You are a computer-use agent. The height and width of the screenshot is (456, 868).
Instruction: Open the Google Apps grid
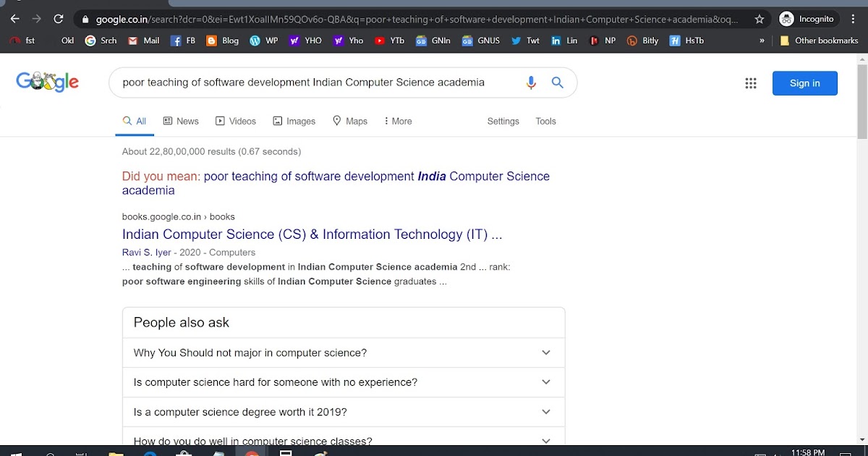pyautogui.click(x=751, y=83)
